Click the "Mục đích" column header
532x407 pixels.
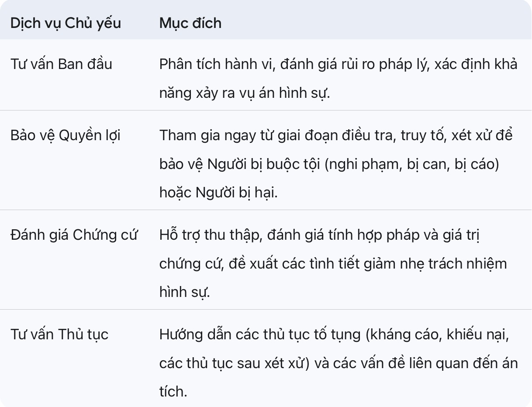pos(190,23)
